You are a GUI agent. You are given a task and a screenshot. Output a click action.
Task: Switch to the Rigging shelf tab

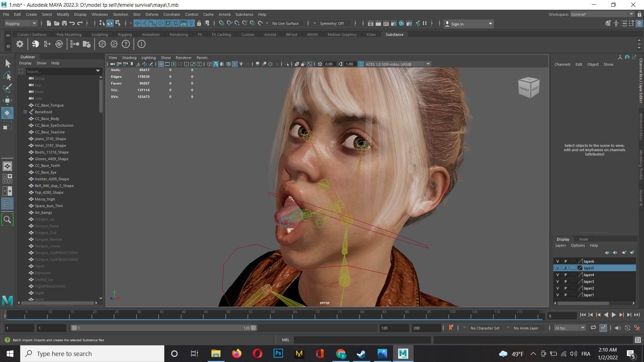[125, 35]
